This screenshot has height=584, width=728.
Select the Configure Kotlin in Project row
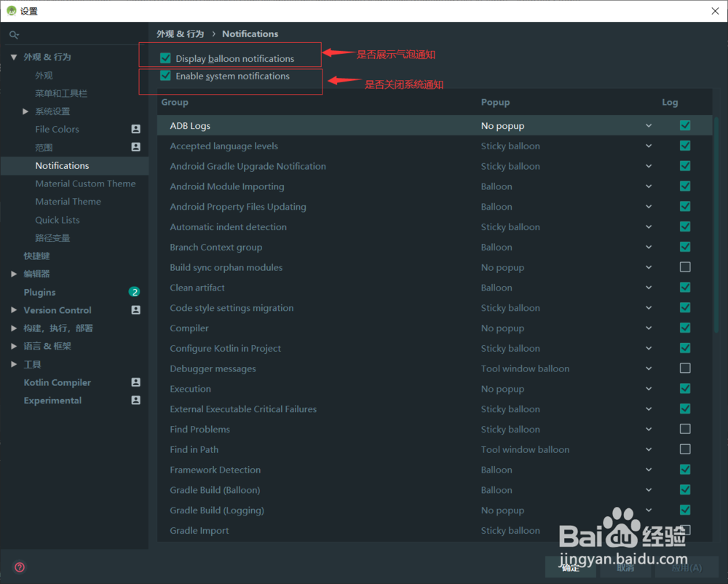435,348
